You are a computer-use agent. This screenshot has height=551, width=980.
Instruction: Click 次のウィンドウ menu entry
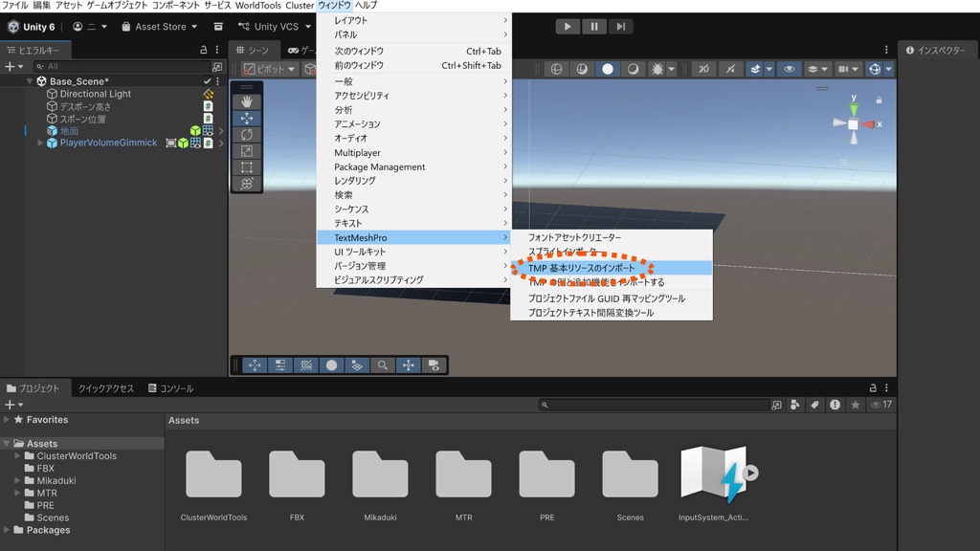413,52
